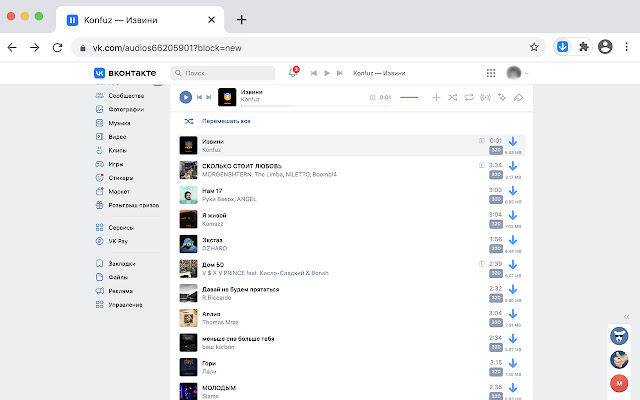640x400 pixels.
Task: Open the VK services grid icon
Action: coord(490,73)
